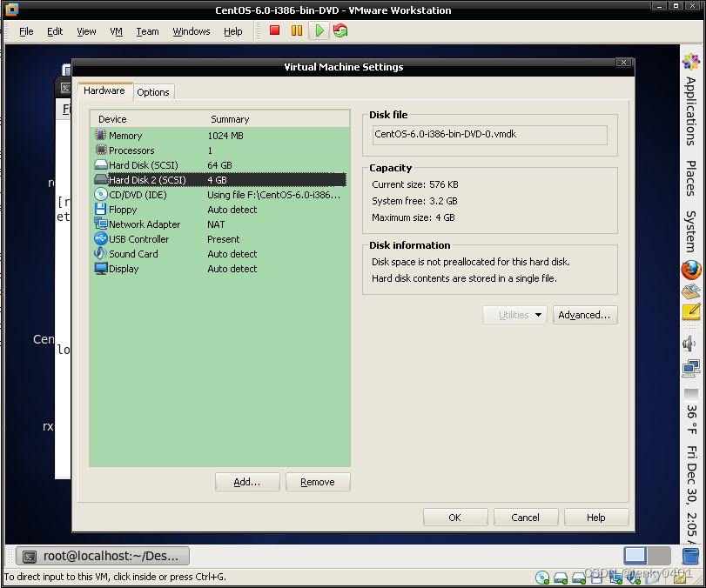Open the Windows menu
706x588 pixels.
(x=192, y=31)
